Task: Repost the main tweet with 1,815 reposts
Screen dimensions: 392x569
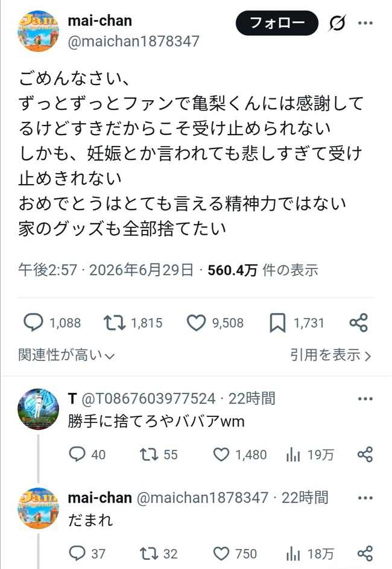Action: (x=115, y=323)
